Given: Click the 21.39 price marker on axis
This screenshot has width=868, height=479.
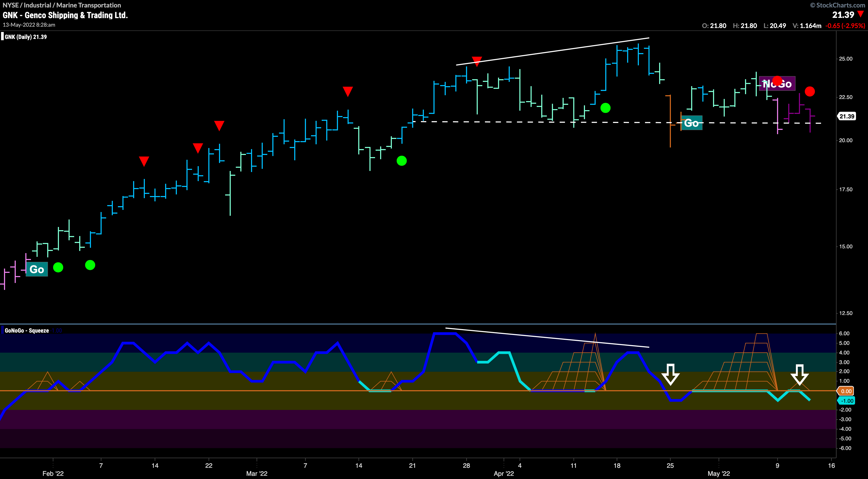Looking at the screenshot, I should 846,116.
